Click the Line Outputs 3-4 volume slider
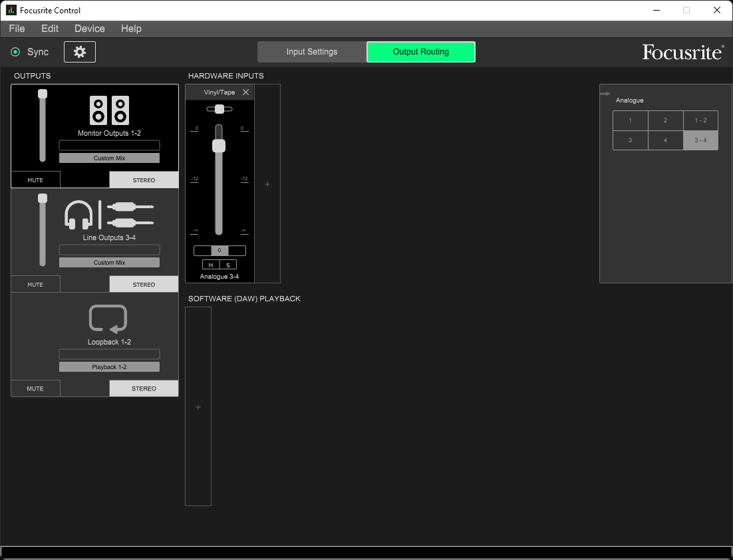Viewport: 733px width, 560px height. 43,230
